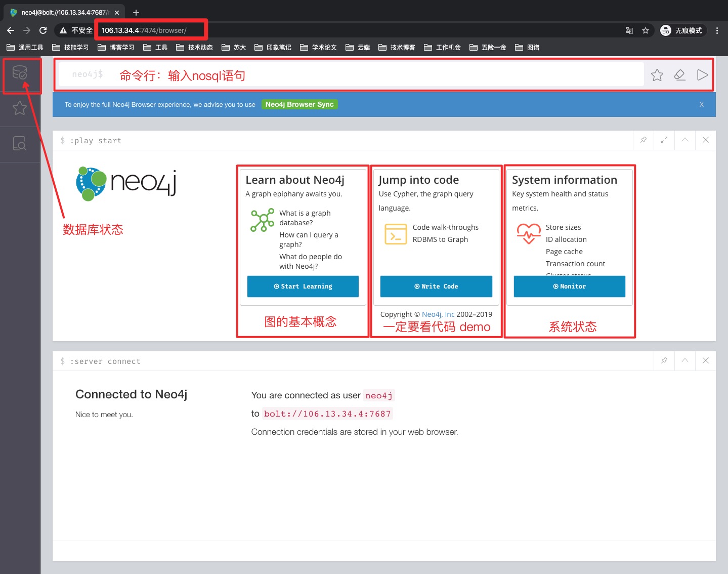
Task: Focus the neo4j$ command input field
Action: 351,74
